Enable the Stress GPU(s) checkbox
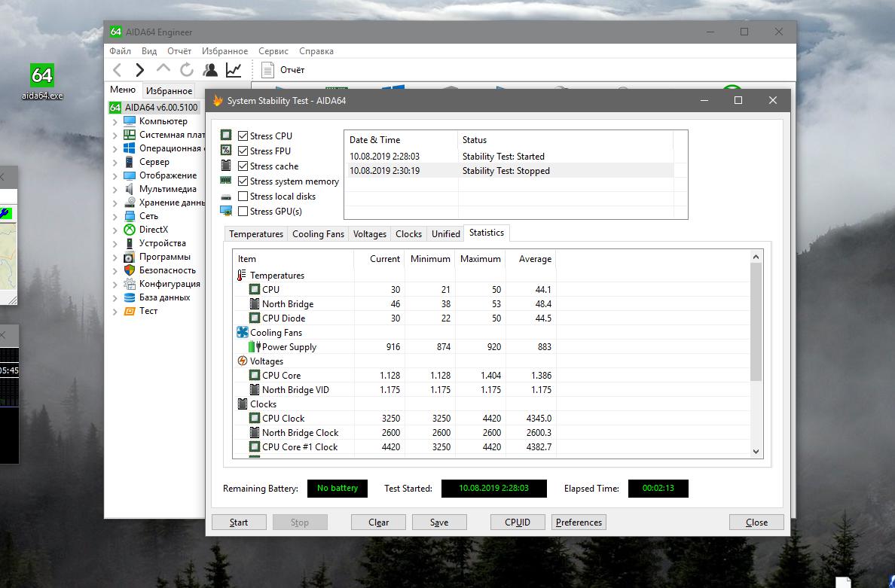Image resolution: width=895 pixels, height=588 pixels. point(243,212)
